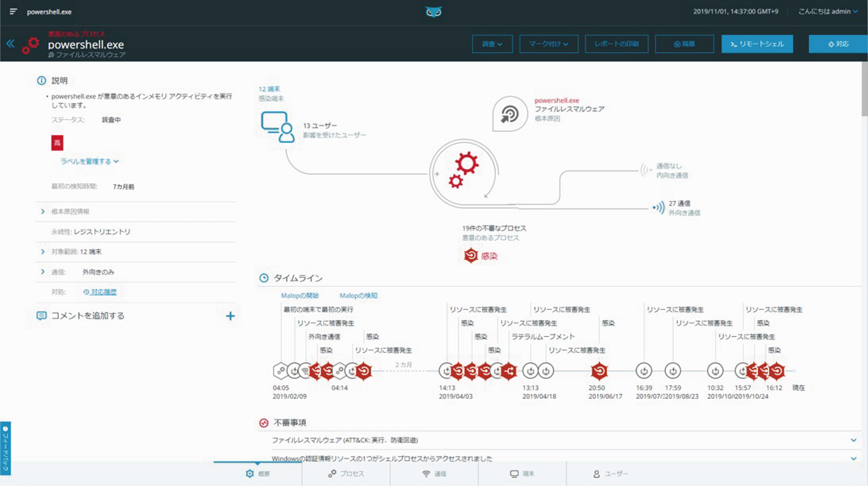Select the 17:59 resource damage marker

pos(673,371)
